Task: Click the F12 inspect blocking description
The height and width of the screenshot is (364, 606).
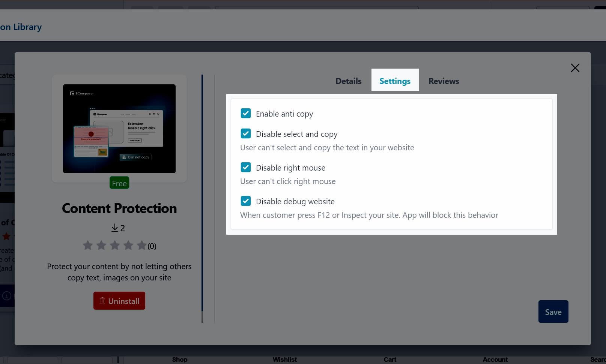Action: (369, 215)
